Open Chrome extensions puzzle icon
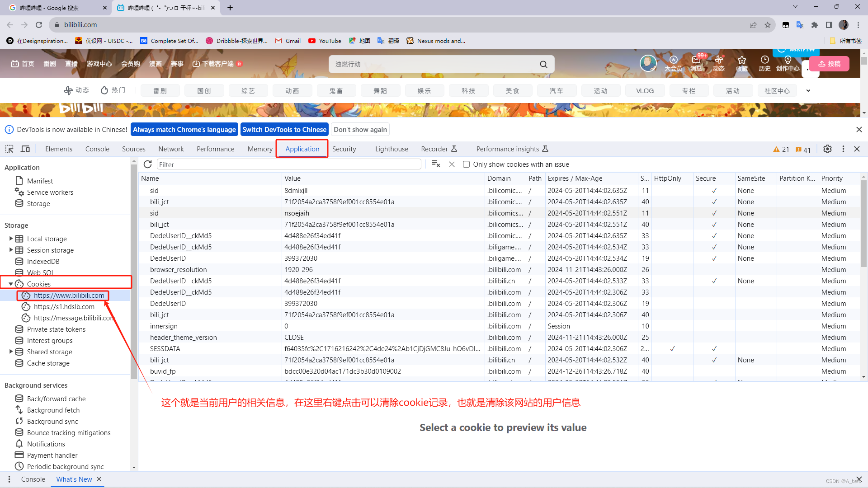Screen dimensions: 868x488 [x=815, y=25]
